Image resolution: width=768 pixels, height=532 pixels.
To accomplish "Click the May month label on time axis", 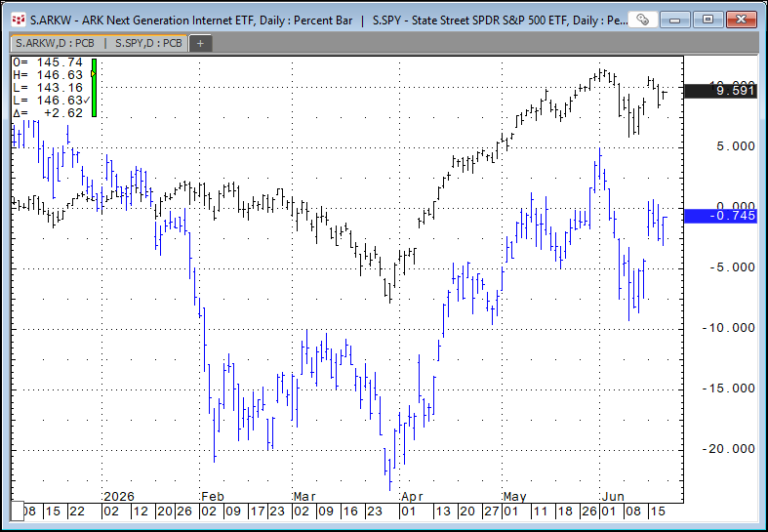I will coord(515,497).
